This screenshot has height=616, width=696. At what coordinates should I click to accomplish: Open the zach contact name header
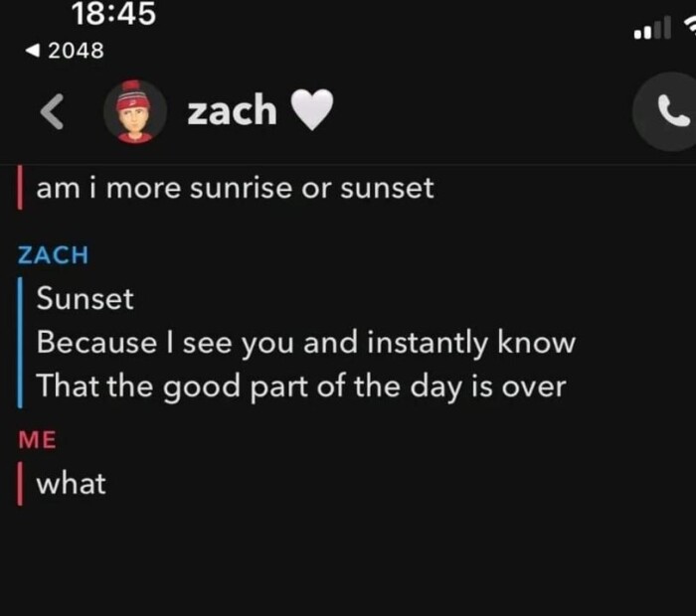pos(232,110)
